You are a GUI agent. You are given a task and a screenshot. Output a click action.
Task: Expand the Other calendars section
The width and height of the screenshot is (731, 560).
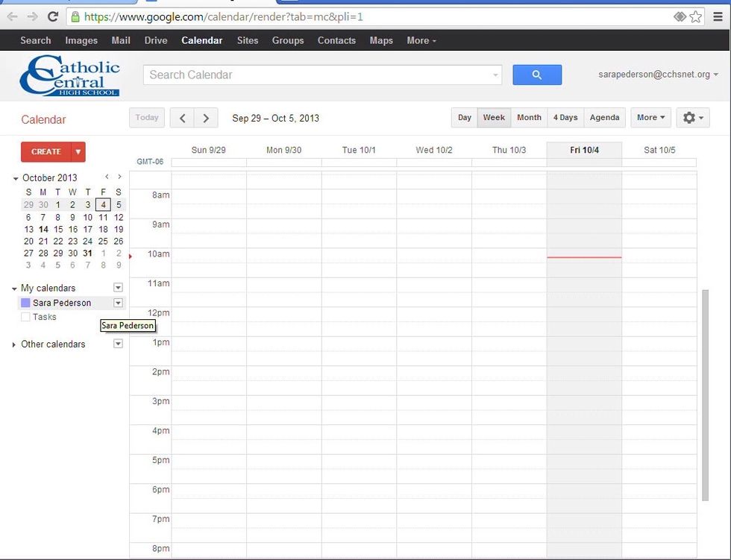14,344
